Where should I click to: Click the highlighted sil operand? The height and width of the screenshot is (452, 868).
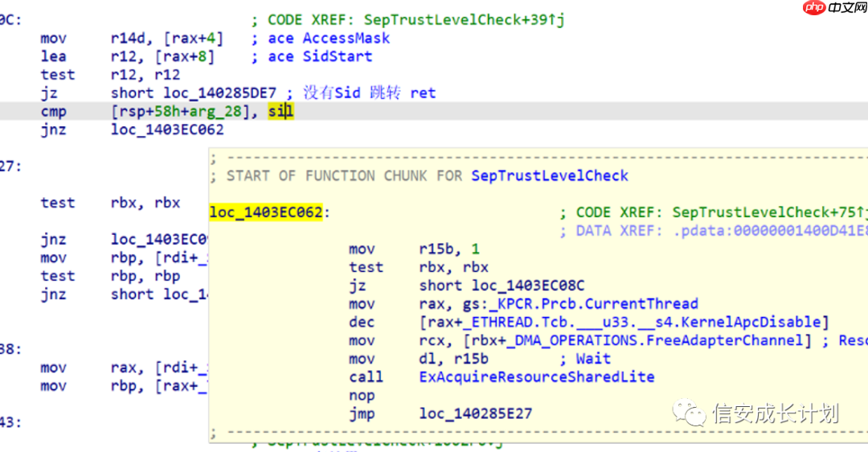coord(280,111)
